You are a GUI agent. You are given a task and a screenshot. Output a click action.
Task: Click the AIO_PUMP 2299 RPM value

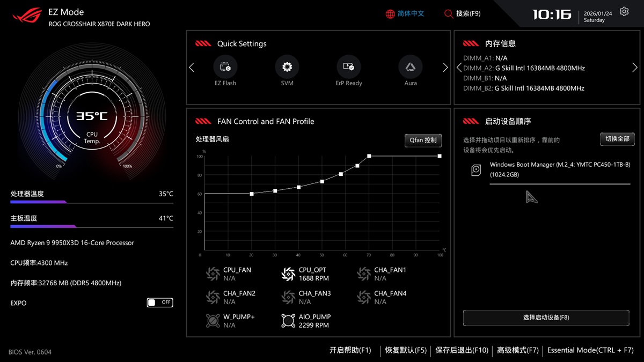314,326
